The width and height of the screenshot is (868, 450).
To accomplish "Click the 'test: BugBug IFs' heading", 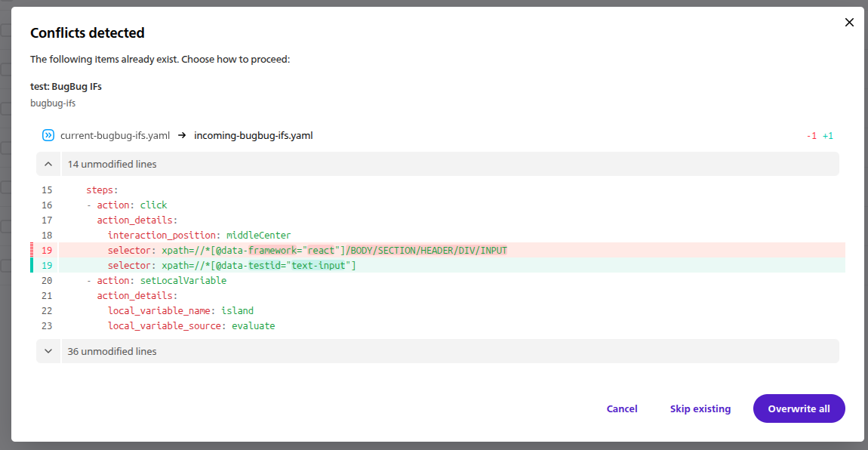I will coord(66,86).
